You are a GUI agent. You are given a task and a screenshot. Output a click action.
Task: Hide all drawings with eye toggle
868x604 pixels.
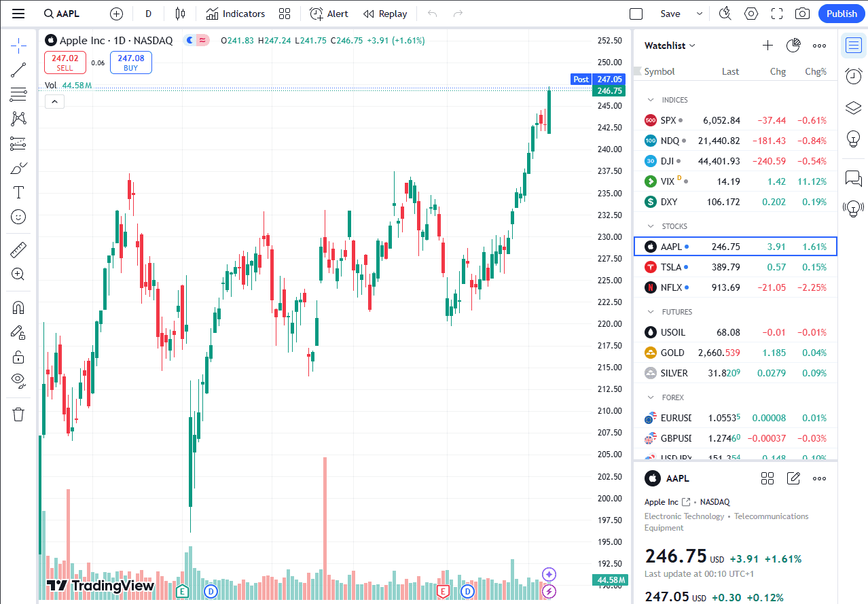(x=18, y=380)
